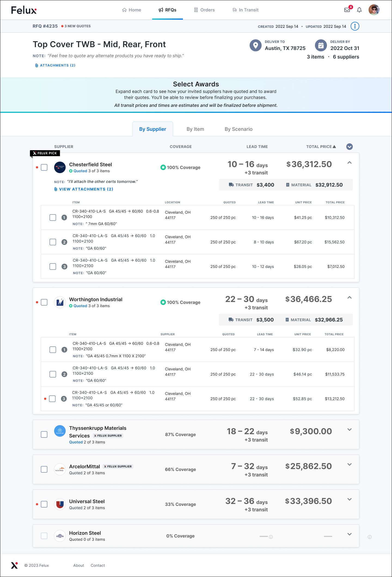Select the Thyssenkrupp Materials Services checkbox
The image size is (392, 577).
pyautogui.click(x=44, y=434)
